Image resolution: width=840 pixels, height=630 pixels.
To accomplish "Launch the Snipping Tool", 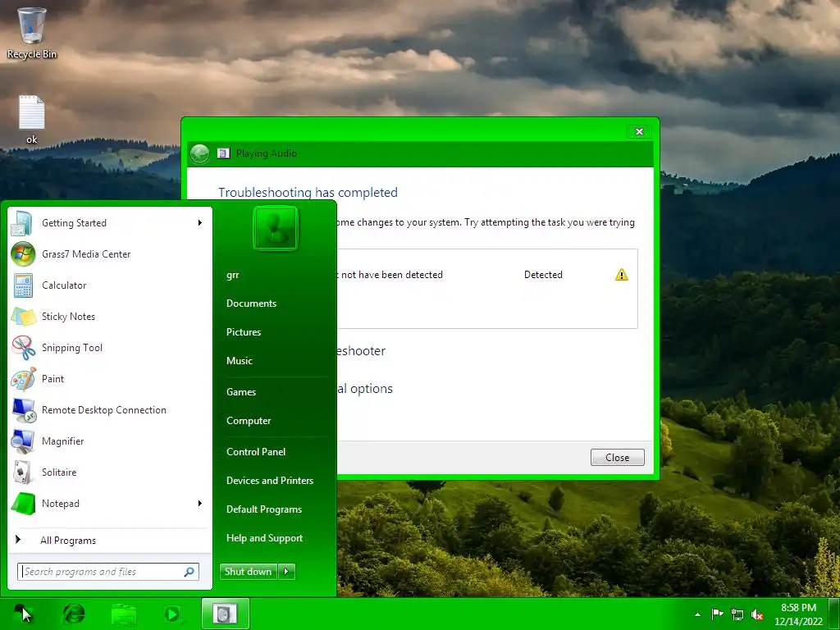I will click(110, 347).
